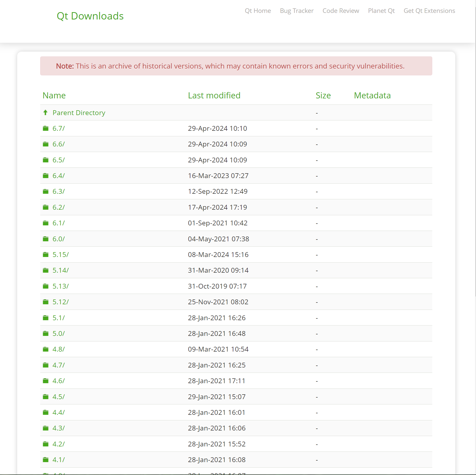Screen dimensions: 476x475
Task: Open the 4.7/ directory link
Action: [59, 365]
